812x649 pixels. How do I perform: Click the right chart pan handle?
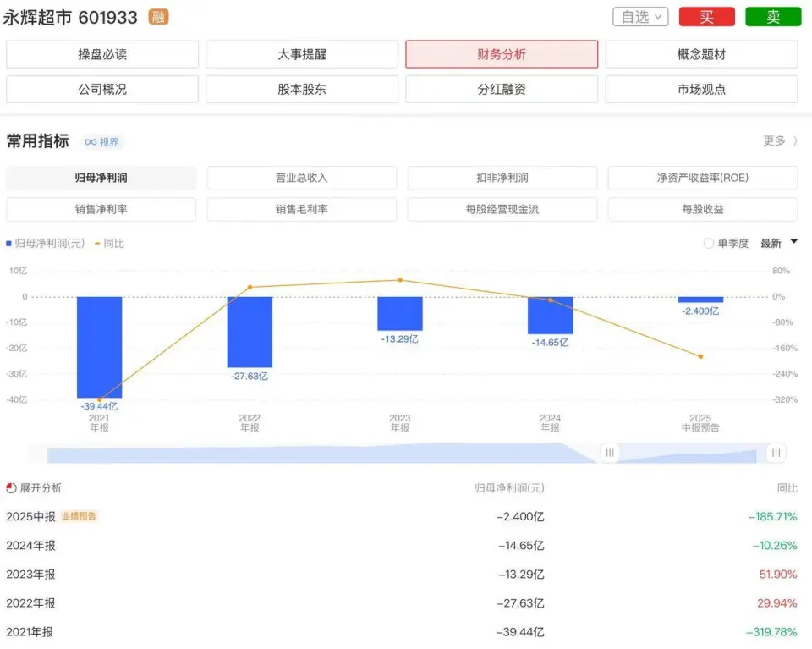[776, 454]
